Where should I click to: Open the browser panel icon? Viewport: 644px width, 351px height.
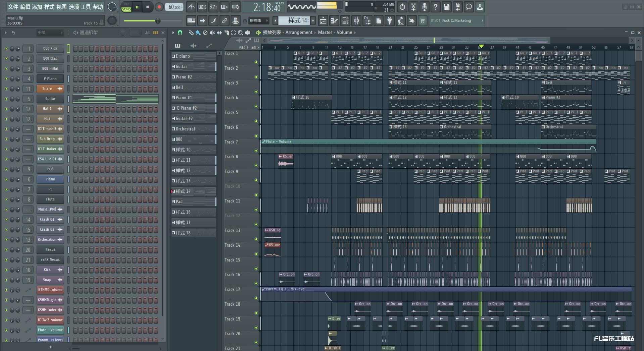tap(367, 21)
